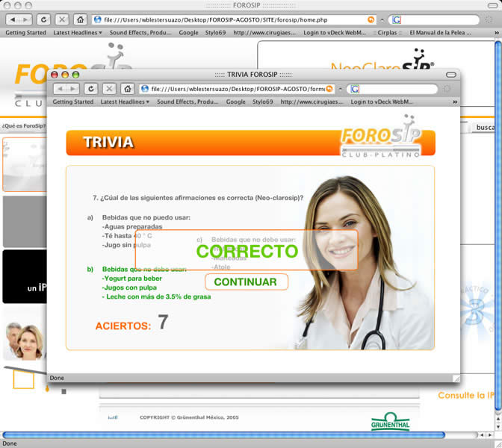The image size is (502, 448).
Task: Click Home in the FOROSIP background window
Action: 80,19
